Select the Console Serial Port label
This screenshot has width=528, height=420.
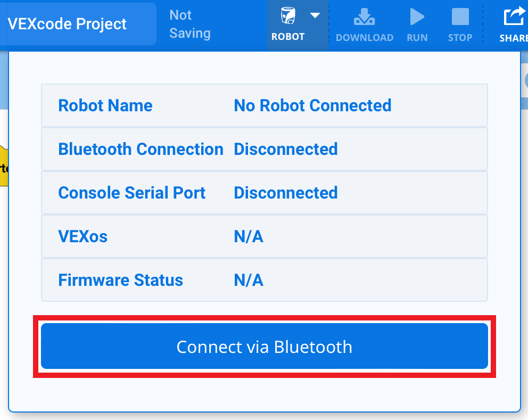click(131, 193)
